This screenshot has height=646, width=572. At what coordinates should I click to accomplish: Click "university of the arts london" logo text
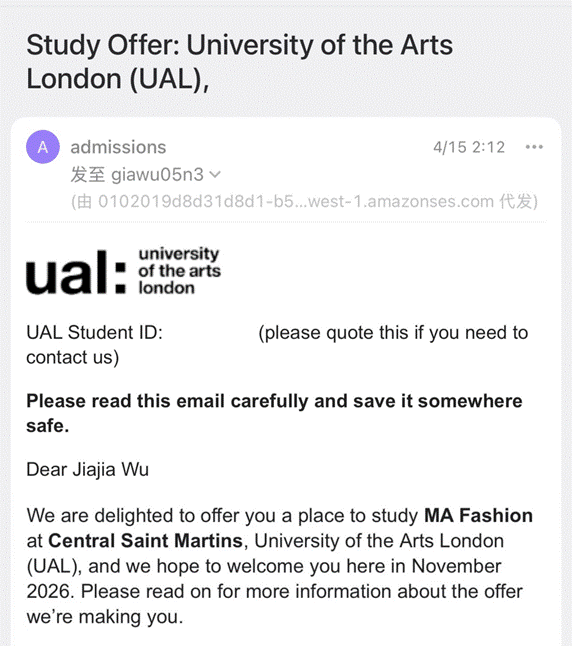[179, 271]
